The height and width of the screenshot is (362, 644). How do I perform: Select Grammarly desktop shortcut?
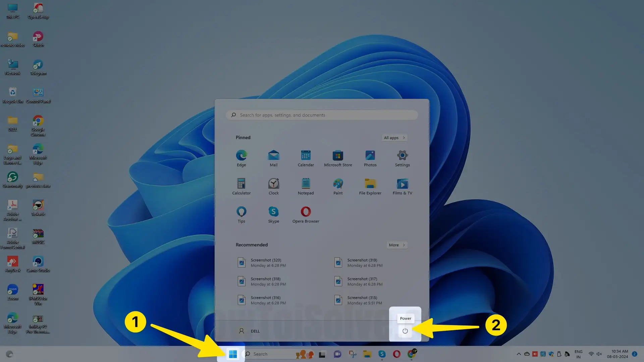click(13, 180)
